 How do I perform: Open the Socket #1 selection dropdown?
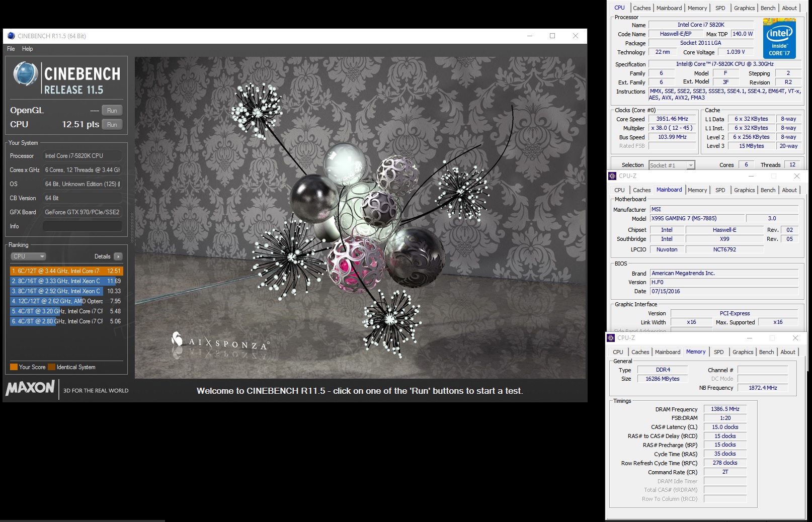click(x=672, y=165)
